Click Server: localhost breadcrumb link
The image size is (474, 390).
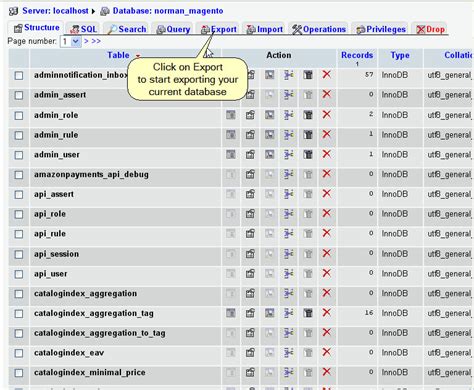[x=55, y=11]
